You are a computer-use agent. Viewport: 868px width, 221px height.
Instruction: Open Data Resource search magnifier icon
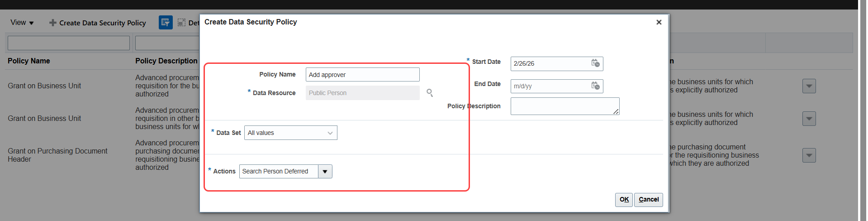[430, 93]
